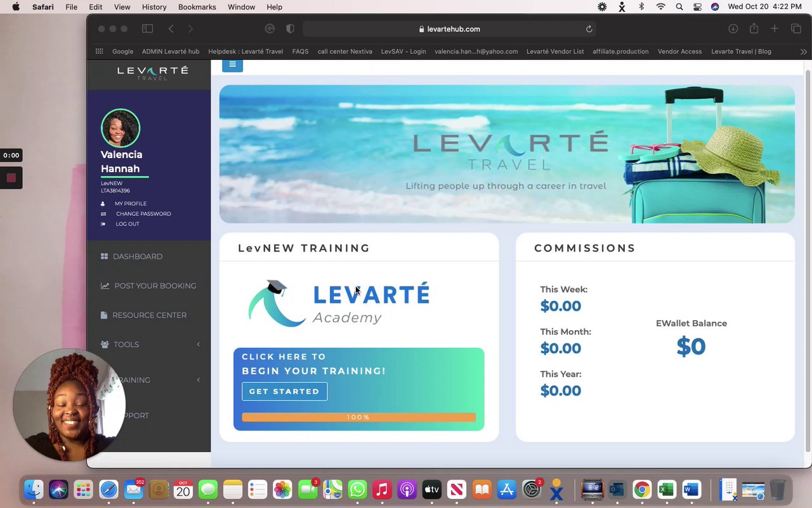Open Control Center in menu bar
Screen dimensions: 812x508
pos(697,7)
